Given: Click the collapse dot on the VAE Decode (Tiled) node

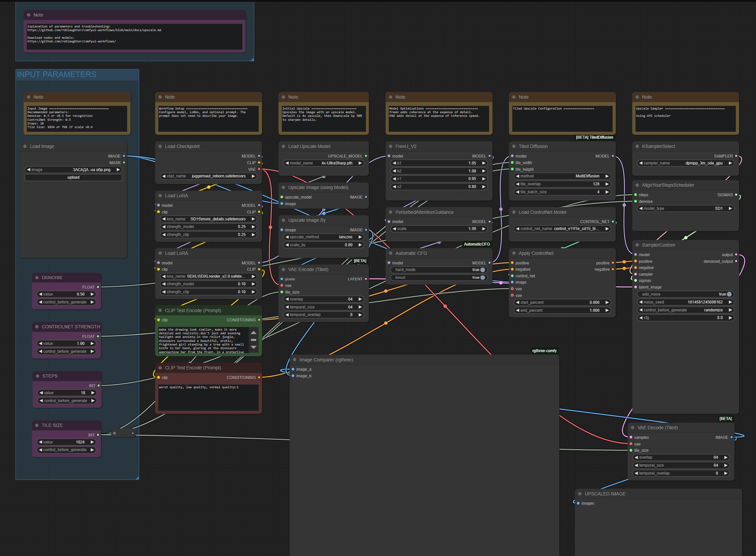Looking at the screenshot, I should (632, 428).
